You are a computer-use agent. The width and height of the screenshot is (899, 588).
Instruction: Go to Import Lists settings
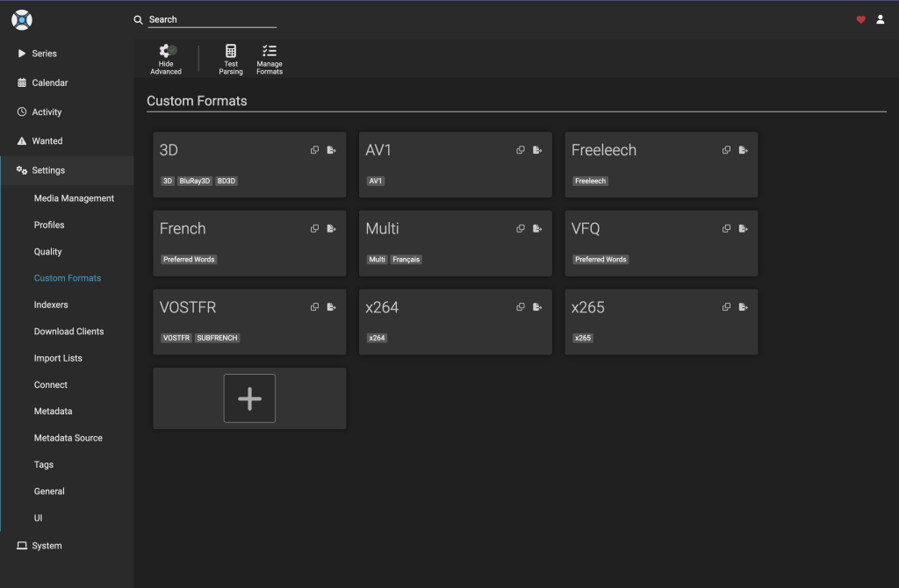click(x=58, y=358)
